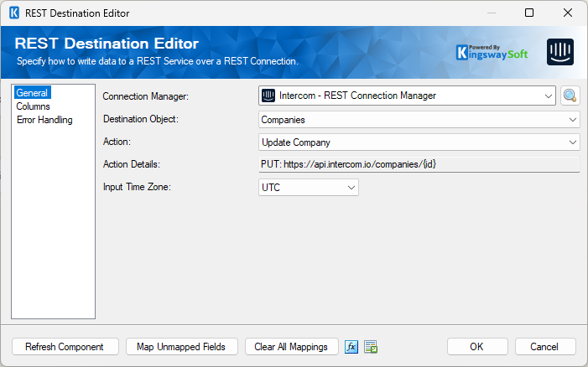Click the magnifier icon beside Connection Manager

570,96
